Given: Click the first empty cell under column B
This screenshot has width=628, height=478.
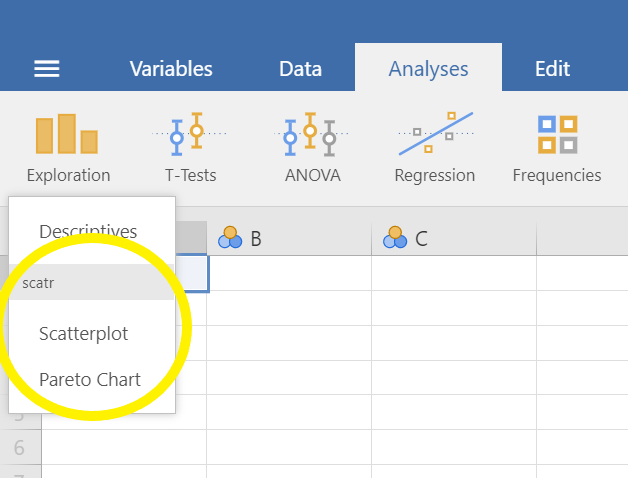Looking at the screenshot, I should pyautogui.click(x=289, y=273).
